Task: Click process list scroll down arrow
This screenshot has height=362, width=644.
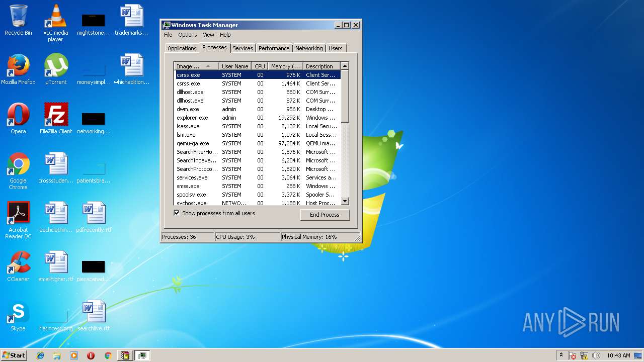Action: coord(345,201)
